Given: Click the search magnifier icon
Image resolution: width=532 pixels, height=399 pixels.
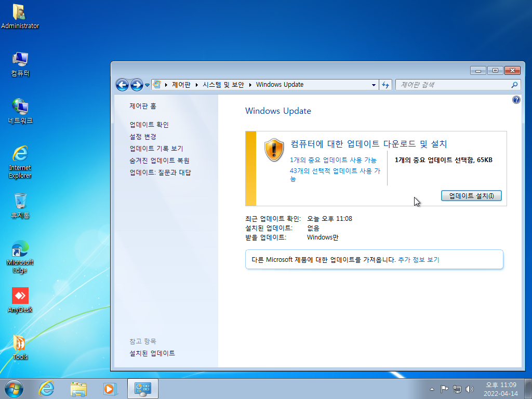Looking at the screenshot, I should point(515,85).
